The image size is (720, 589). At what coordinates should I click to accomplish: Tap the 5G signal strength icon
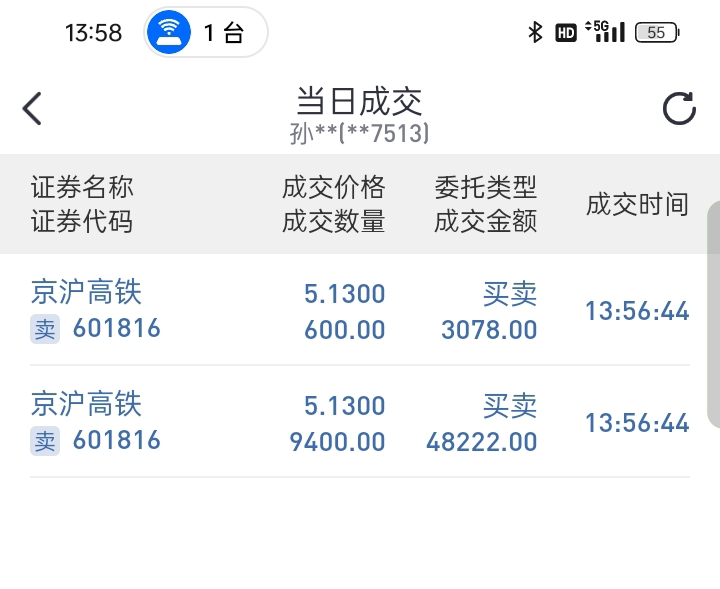pos(608,32)
